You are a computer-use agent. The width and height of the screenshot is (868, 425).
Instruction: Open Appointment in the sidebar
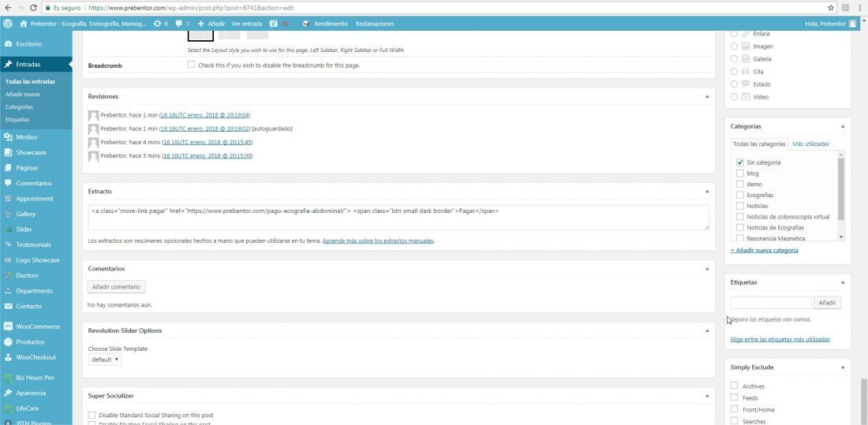[x=36, y=199]
